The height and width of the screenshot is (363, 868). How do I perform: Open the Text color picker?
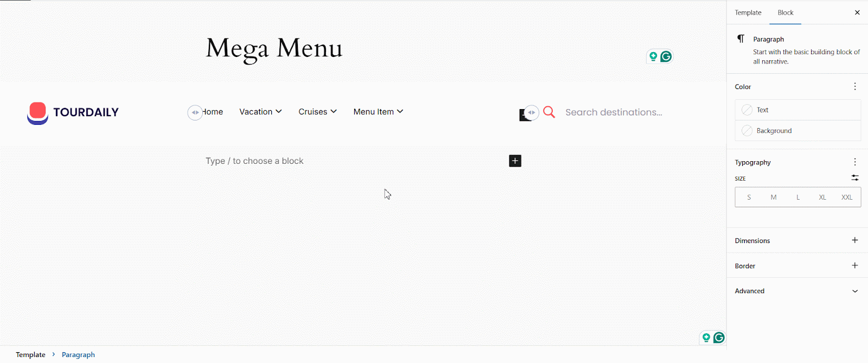click(x=798, y=110)
